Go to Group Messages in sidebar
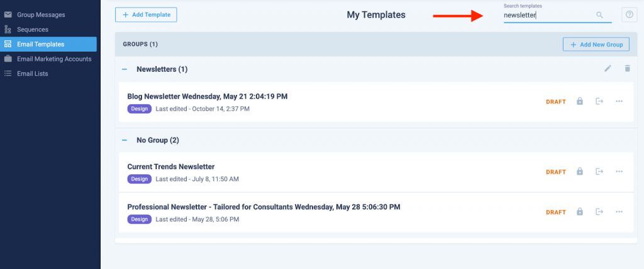The image size is (644, 269). tap(41, 14)
